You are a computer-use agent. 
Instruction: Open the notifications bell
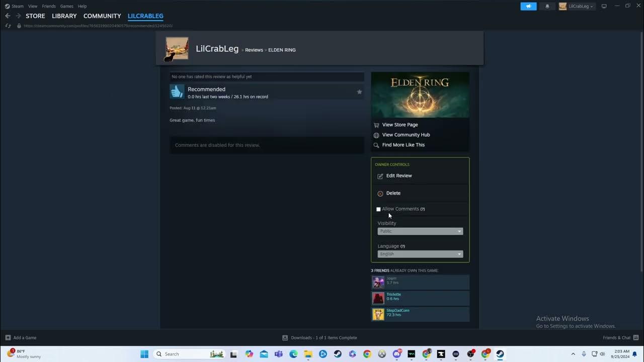pyautogui.click(x=547, y=6)
